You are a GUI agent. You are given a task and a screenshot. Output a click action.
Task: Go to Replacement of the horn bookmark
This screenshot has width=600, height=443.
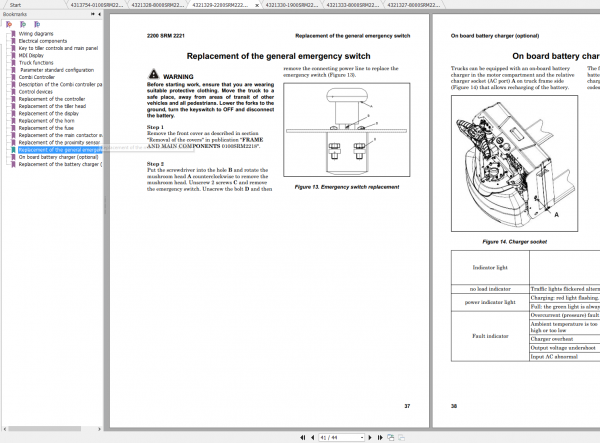tap(46, 121)
